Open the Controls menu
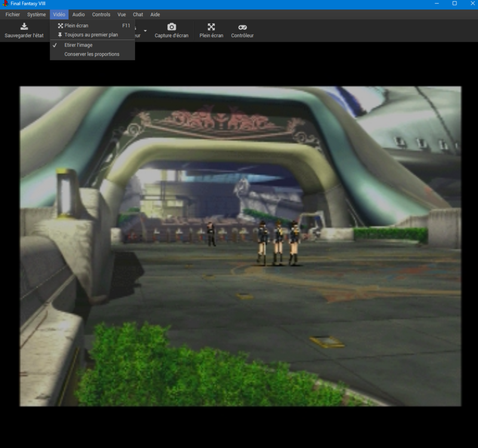 (101, 14)
